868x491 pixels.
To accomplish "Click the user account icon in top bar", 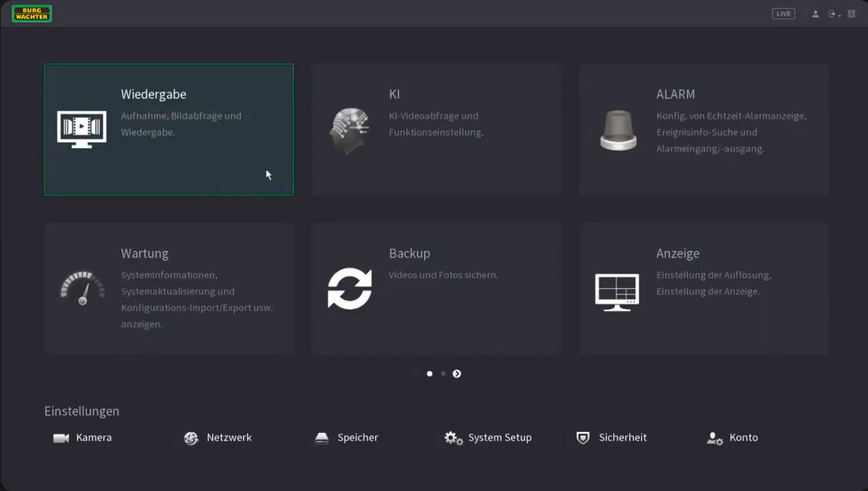I will 815,14.
